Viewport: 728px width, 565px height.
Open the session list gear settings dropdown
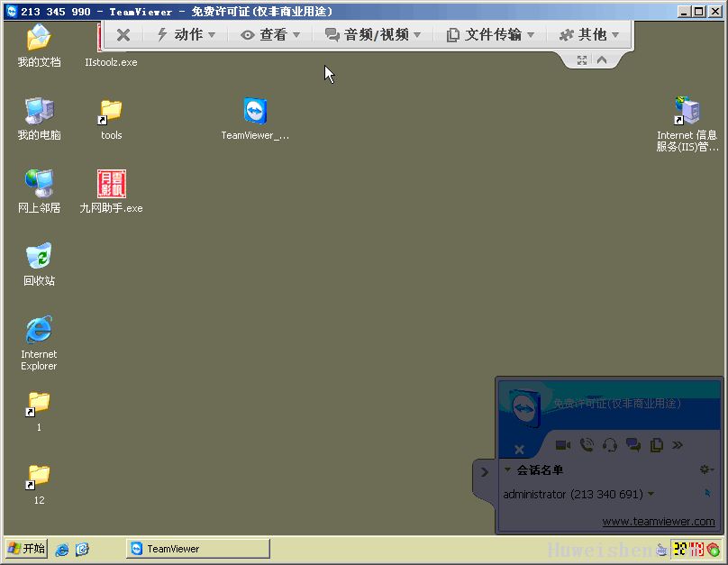706,469
